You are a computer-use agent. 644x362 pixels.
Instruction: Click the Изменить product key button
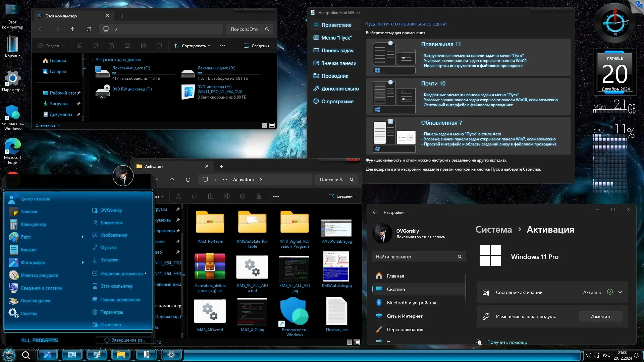(x=600, y=316)
